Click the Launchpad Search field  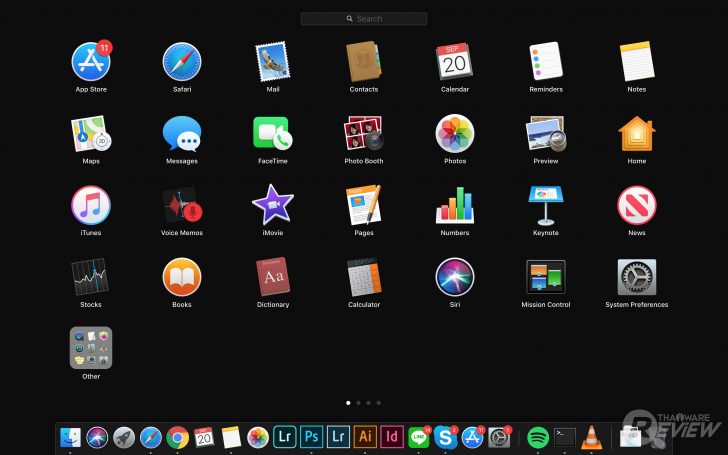364,19
